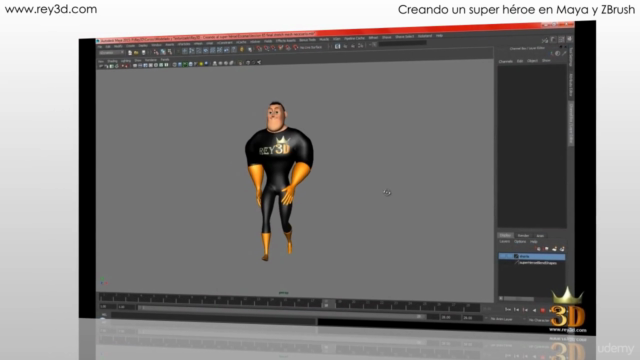Viewport: 640px width, 360px height.
Task: Open the Layers menu in Layer Editor
Action: coord(504,242)
